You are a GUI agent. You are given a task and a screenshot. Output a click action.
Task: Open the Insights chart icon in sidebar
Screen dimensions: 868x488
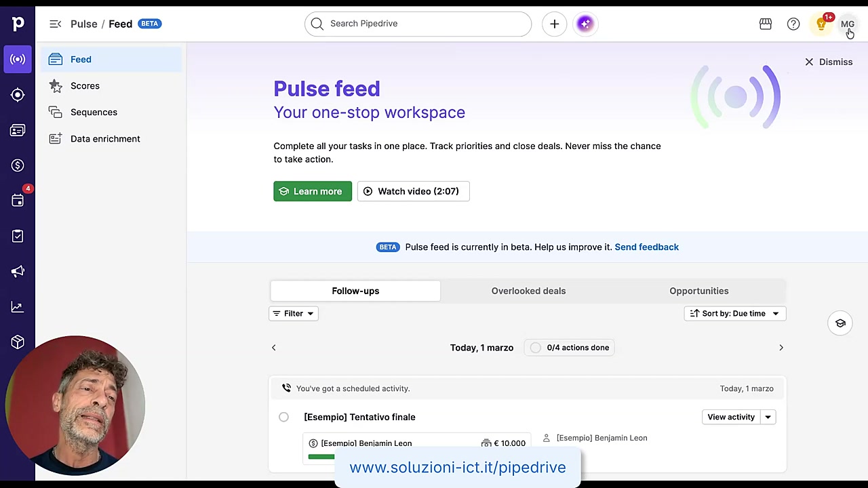click(18, 307)
